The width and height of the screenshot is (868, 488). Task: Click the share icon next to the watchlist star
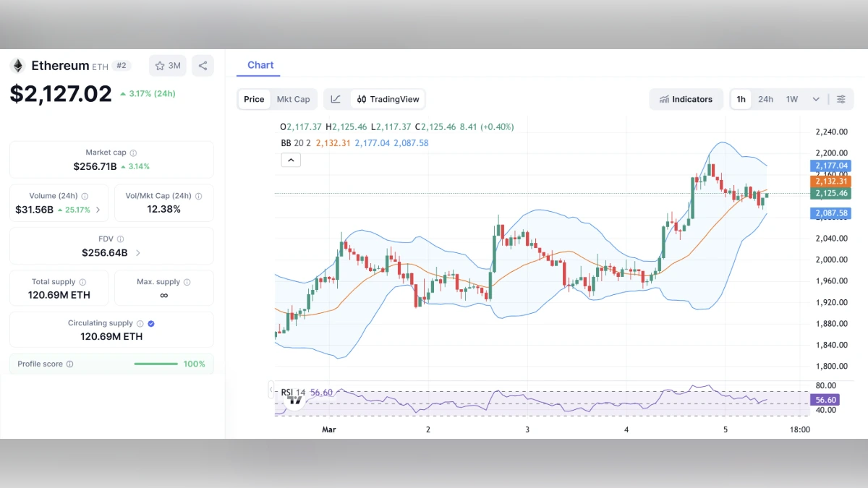point(203,65)
